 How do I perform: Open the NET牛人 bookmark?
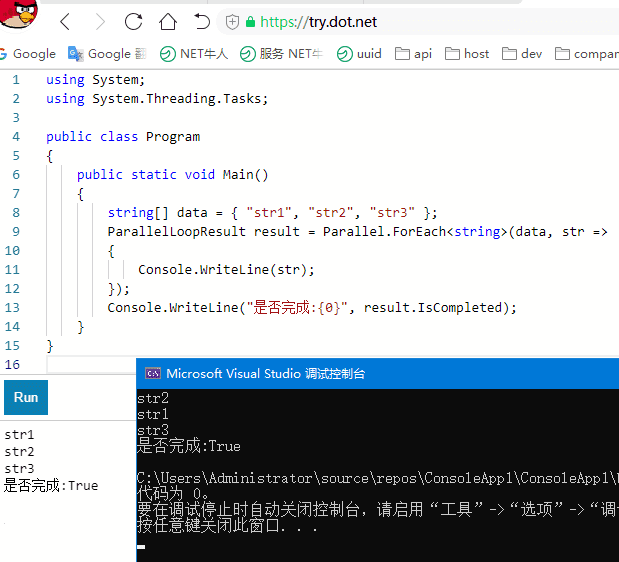coord(194,54)
